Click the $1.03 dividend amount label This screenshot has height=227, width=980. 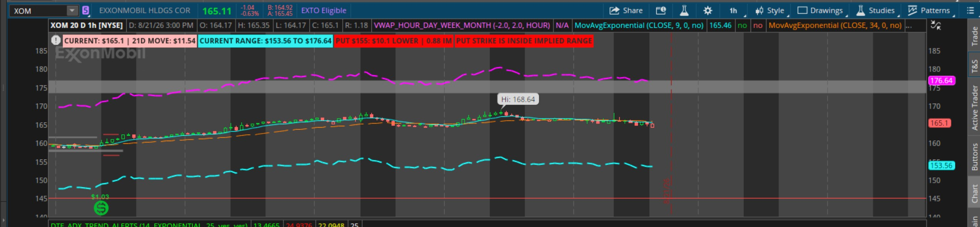(100, 197)
